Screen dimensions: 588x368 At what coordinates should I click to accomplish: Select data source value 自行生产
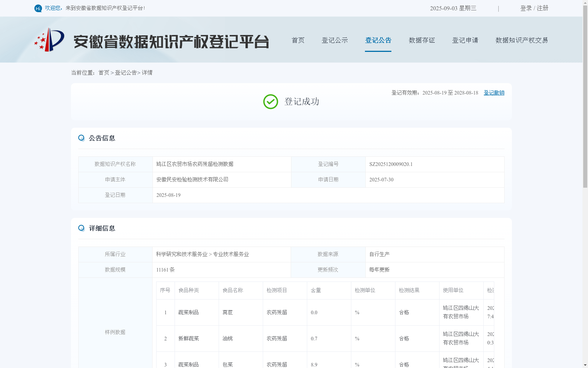pos(379,254)
